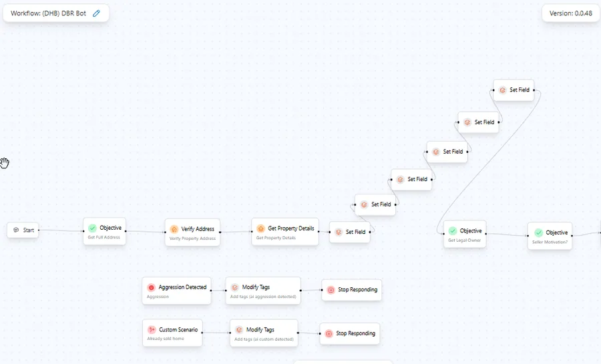The image size is (601, 364).
Task: Click the red icon on the Aggression Detected node
Action: tap(151, 287)
